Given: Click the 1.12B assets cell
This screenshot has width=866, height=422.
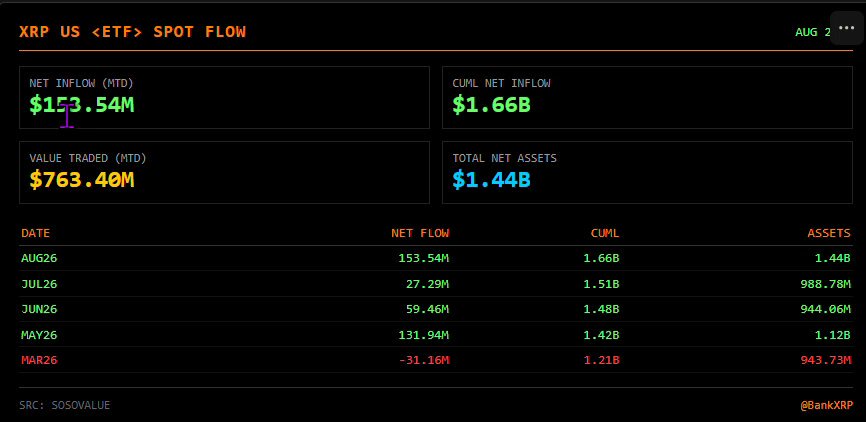Looking at the screenshot, I should pyautogui.click(x=833, y=335).
